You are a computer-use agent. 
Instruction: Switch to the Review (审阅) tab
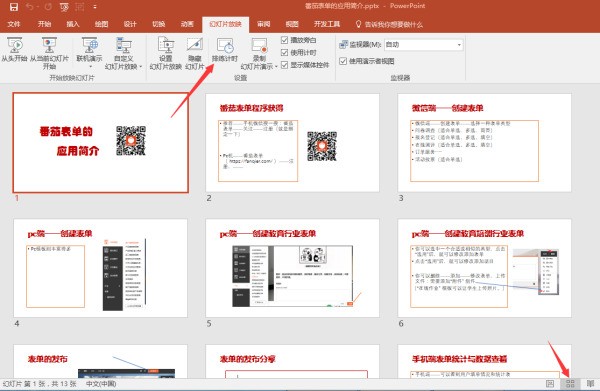264,24
